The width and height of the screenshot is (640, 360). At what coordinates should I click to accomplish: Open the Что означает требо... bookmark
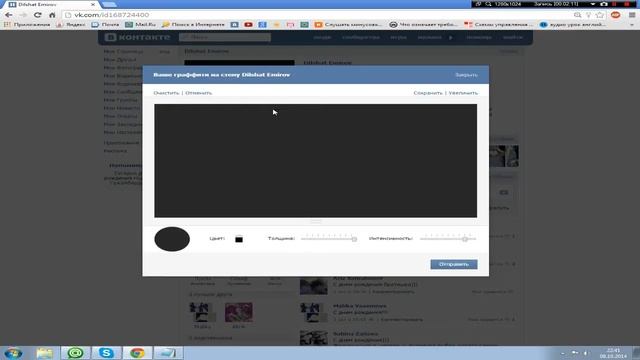click(424, 24)
